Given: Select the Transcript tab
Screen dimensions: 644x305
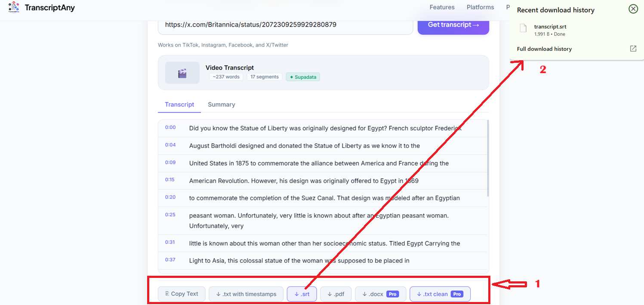Looking at the screenshot, I should coord(179,105).
